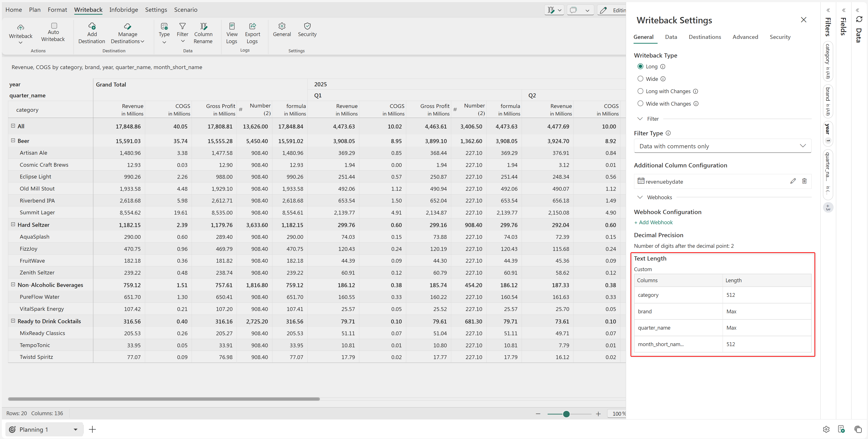
Task: Open the Infobridge ribbon tab
Action: tap(123, 10)
